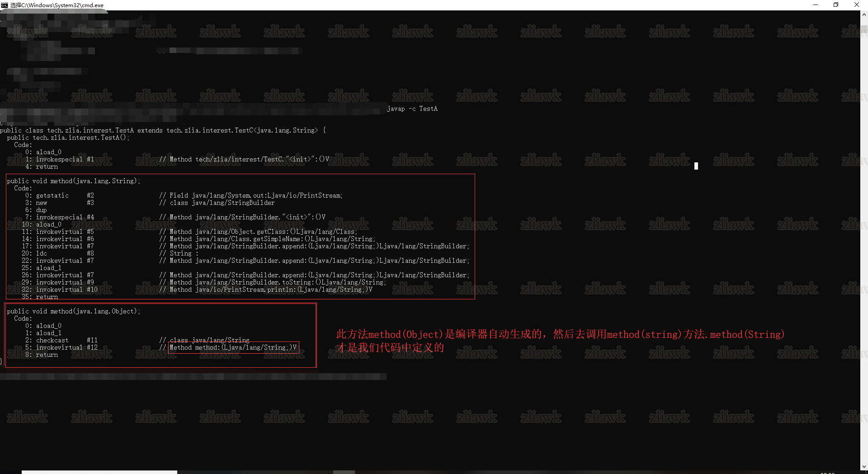Screen dimensions: 868x474
Task: Click the signature "public void method(java.lang.Object);"
Action: click(x=74, y=312)
